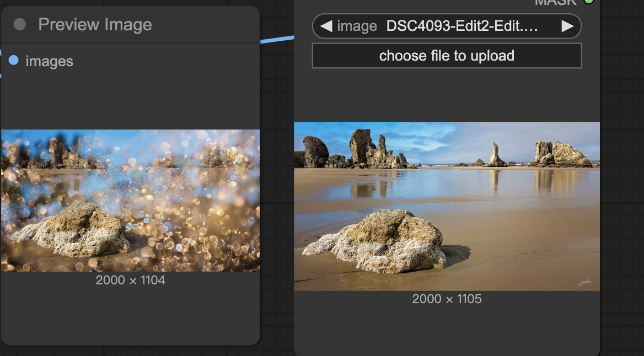
Task: Click blank space under upload button
Action: pos(447,95)
